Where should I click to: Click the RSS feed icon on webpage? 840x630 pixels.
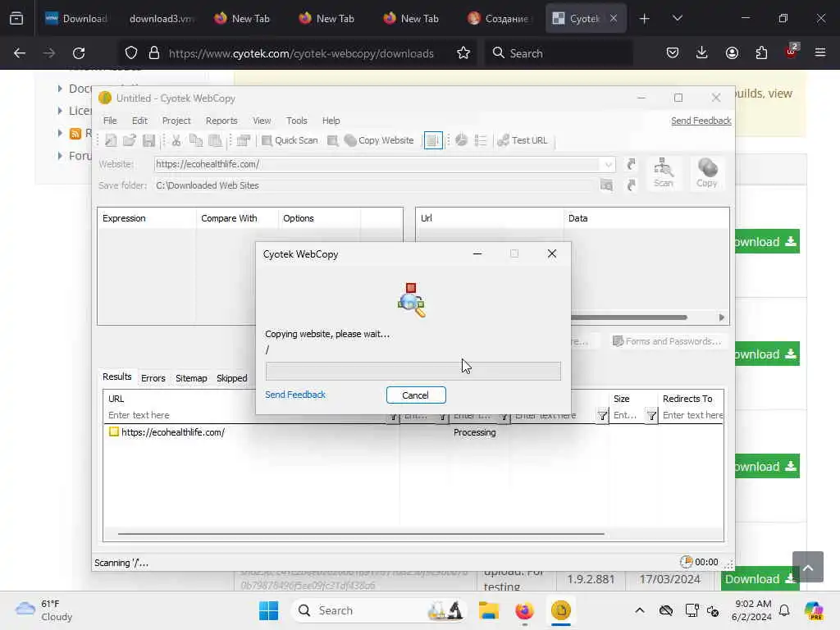75,134
